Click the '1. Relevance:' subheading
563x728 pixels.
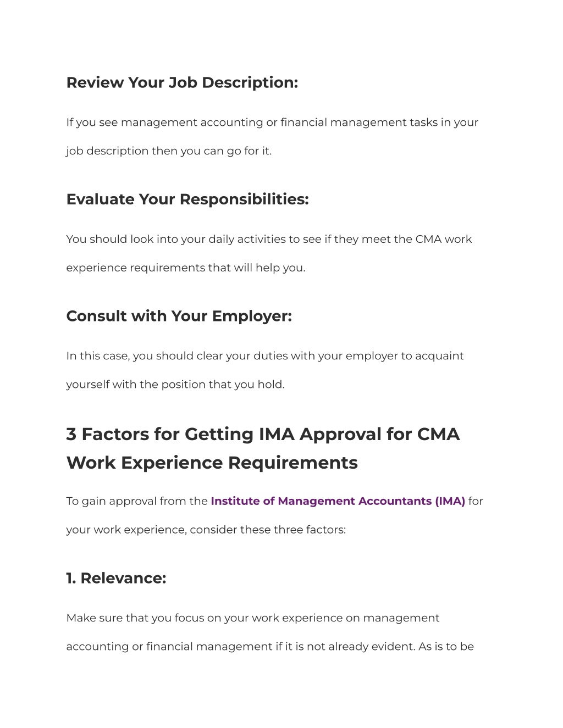[116, 578]
